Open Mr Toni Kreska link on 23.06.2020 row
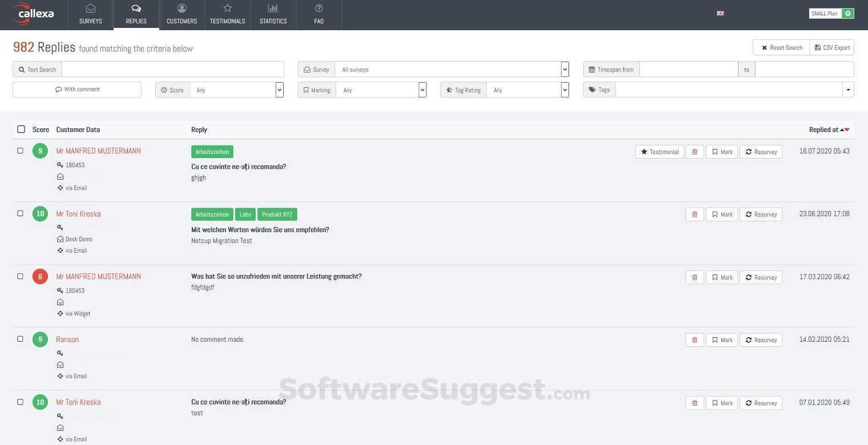Viewport: 868px width, 445px height. 78,214
